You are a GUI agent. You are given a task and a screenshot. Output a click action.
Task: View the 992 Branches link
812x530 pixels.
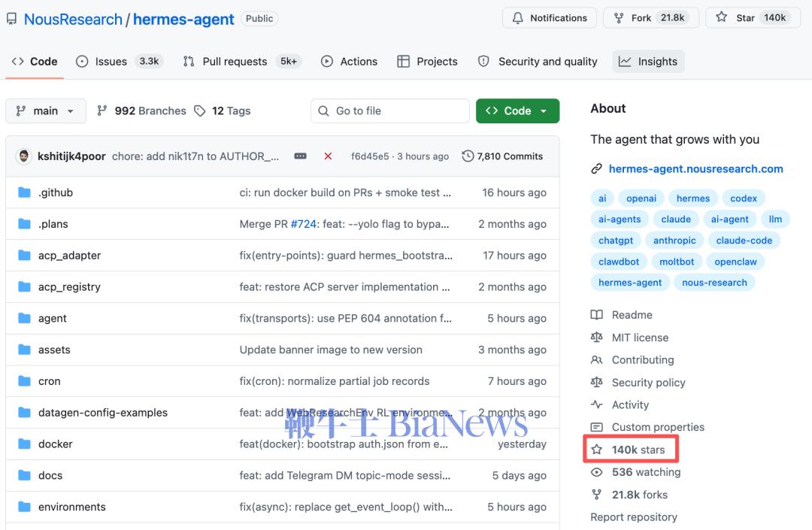[141, 111]
